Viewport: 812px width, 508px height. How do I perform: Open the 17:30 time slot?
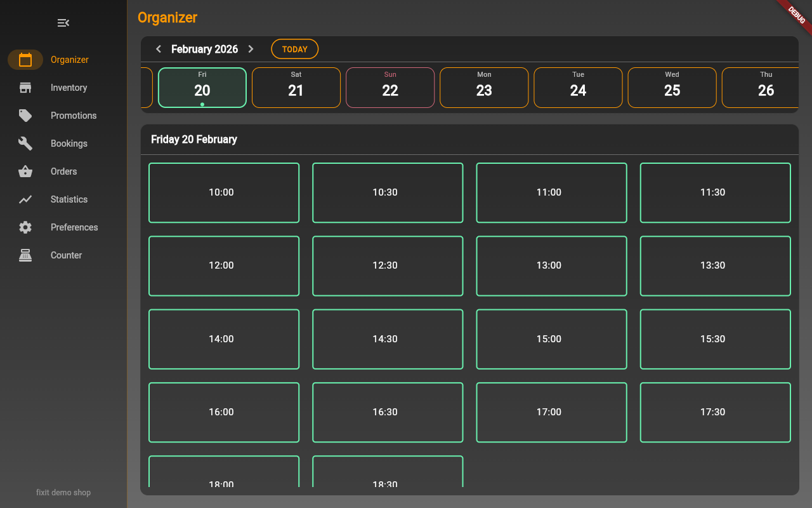[x=715, y=412]
